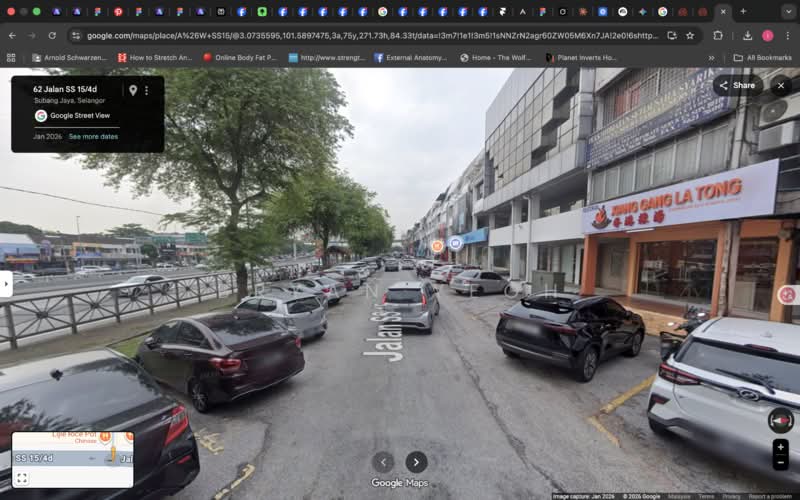Screen dimensions: 800x500
Task: Close Street View with the X button
Action: [780, 85]
